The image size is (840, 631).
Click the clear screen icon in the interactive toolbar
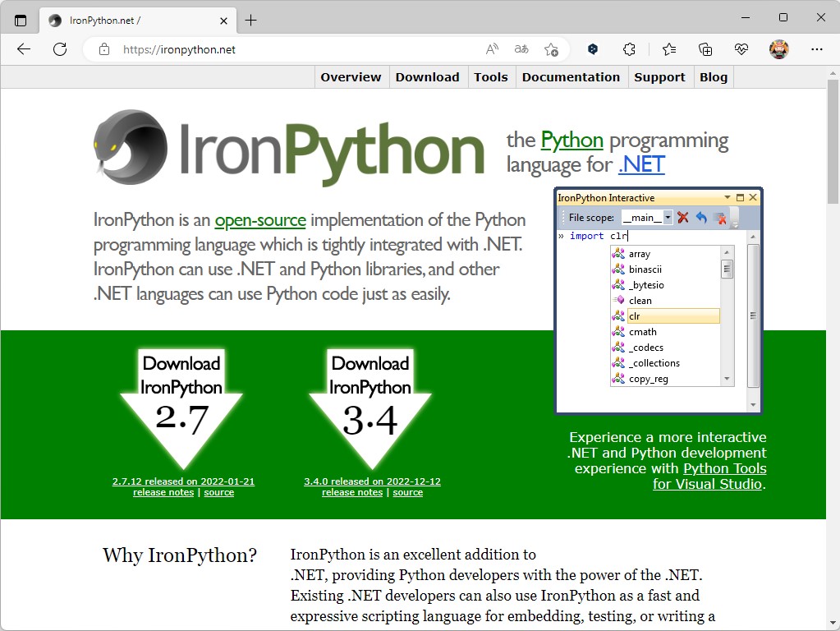pyautogui.click(x=721, y=218)
